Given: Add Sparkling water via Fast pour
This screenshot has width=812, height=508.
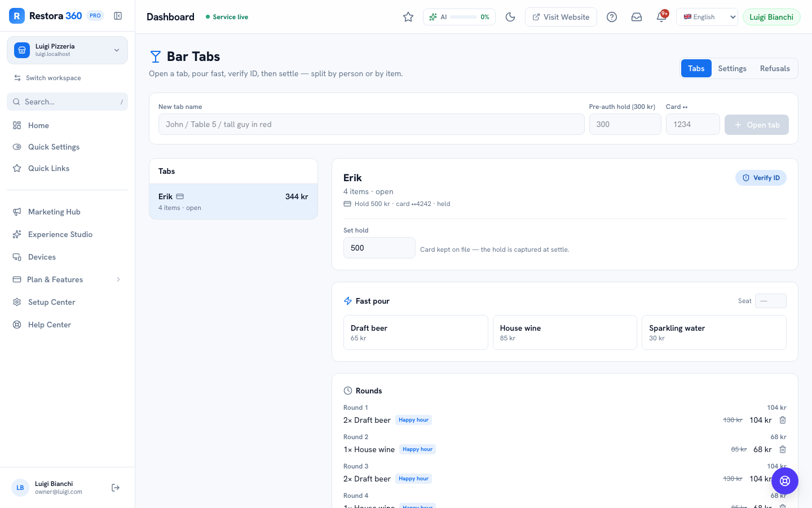Looking at the screenshot, I should 714,332.
